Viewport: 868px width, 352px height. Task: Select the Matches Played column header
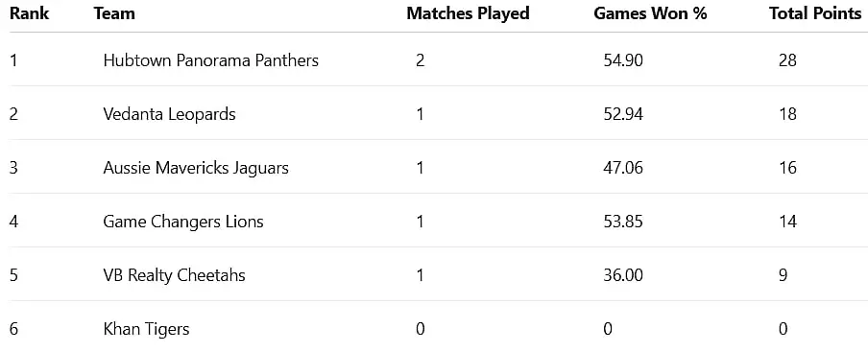[468, 13]
